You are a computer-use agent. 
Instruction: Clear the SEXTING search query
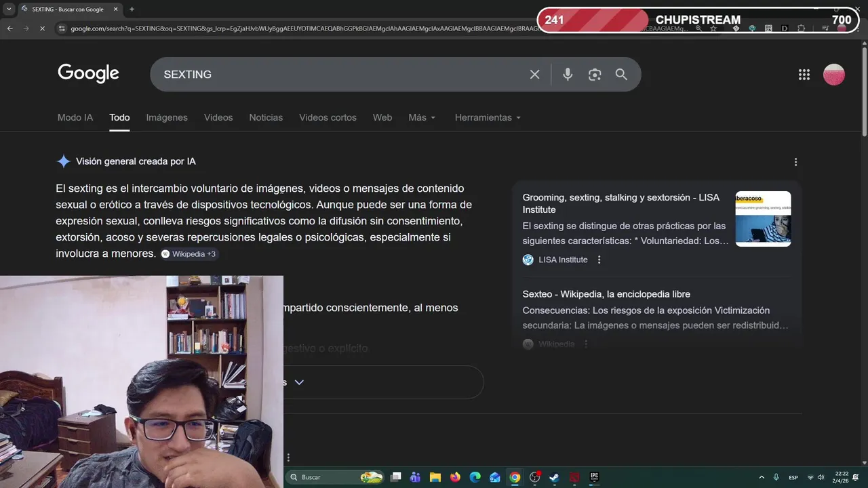coord(534,75)
